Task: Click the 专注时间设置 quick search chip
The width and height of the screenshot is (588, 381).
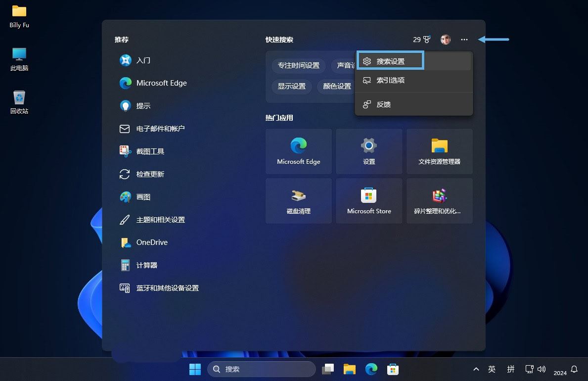Action: point(298,65)
